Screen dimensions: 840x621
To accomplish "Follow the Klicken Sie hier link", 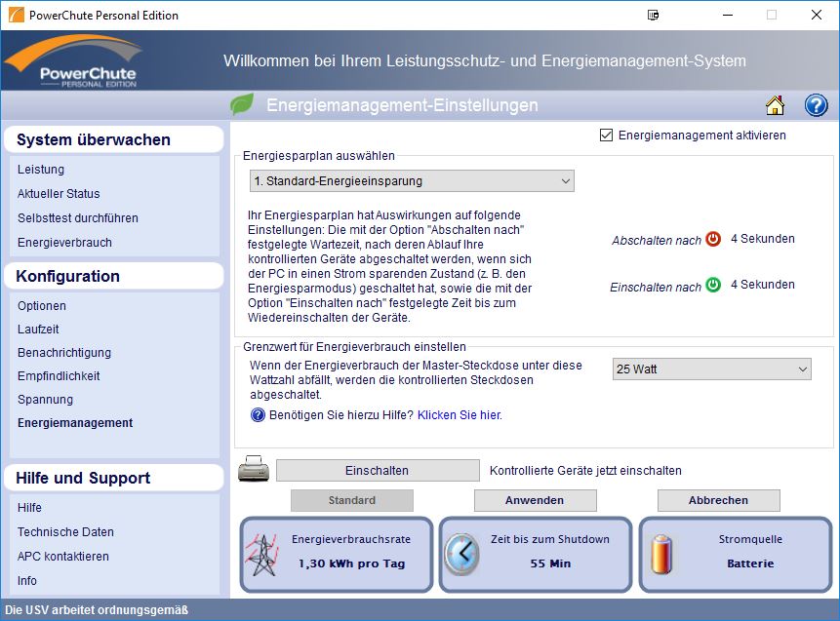I will 460,415.
